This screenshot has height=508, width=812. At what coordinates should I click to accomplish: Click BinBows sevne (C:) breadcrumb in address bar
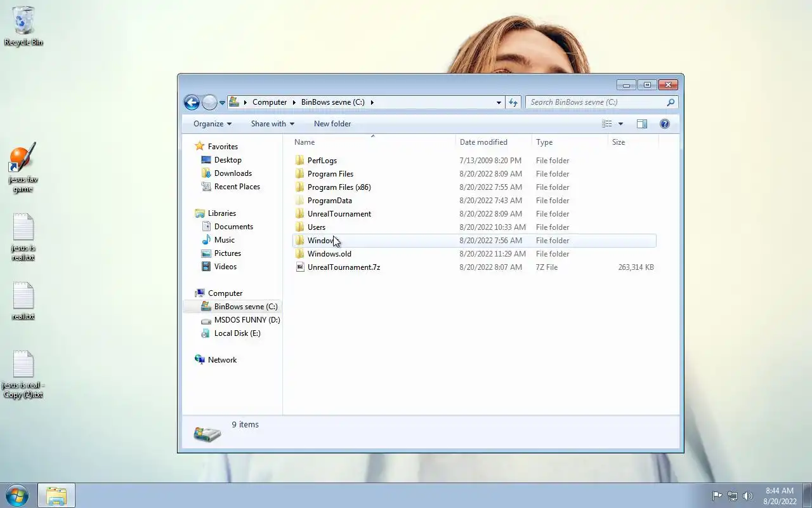[x=333, y=102]
